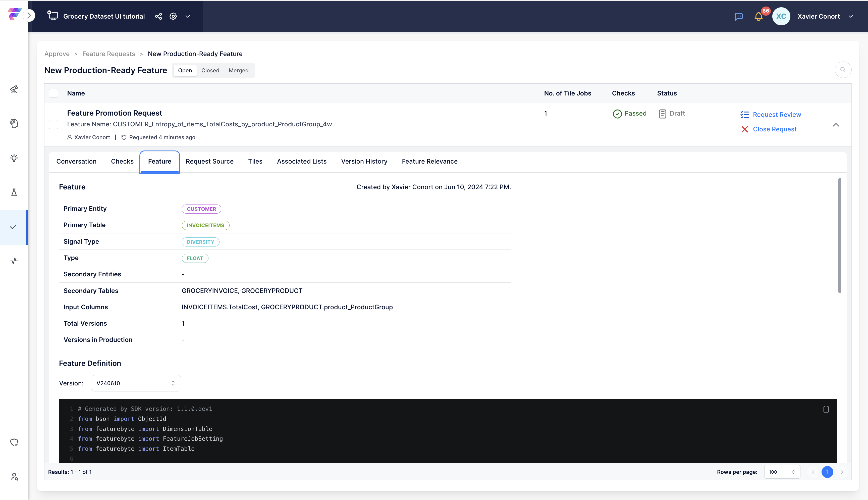
Task: Toggle the select-all header checkbox
Action: click(53, 93)
